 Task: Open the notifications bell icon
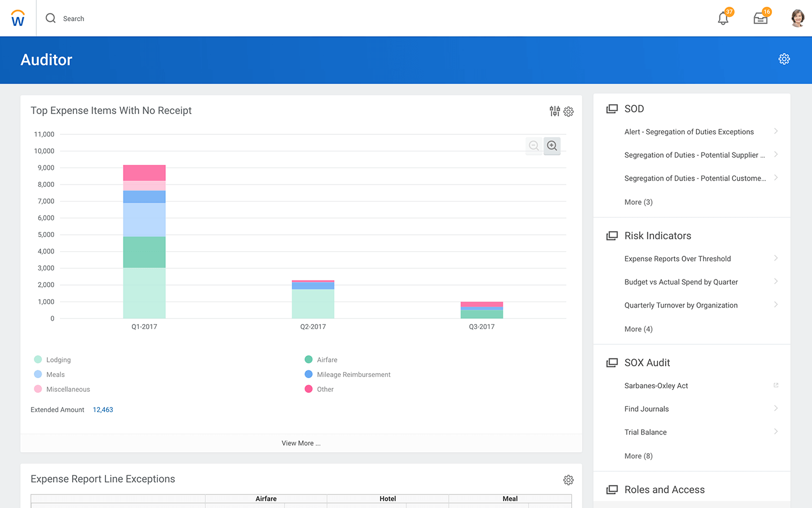click(x=723, y=19)
